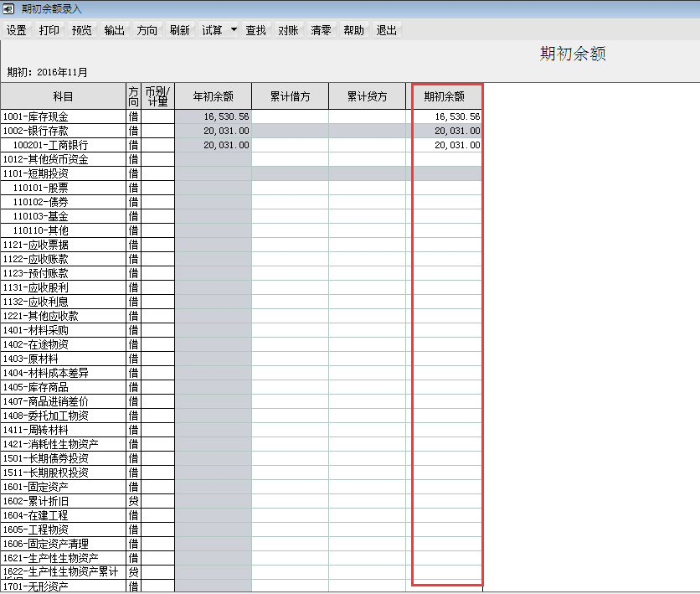The width and height of the screenshot is (700, 594).
Task: Refresh the table with 刷新
Action: tap(179, 29)
